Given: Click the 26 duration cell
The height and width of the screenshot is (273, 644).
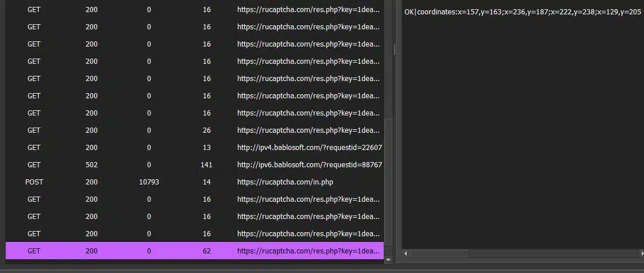Looking at the screenshot, I should tap(207, 130).
